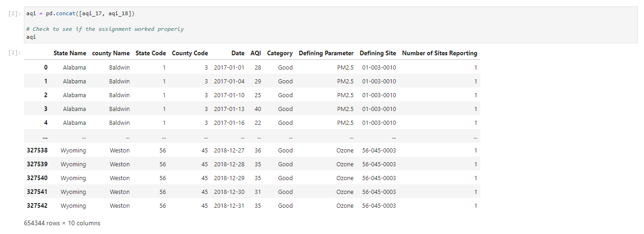The height and width of the screenshot is (234, 644).
Task: Click the 'State Name' column header
Action: click(x=69, y=53)
